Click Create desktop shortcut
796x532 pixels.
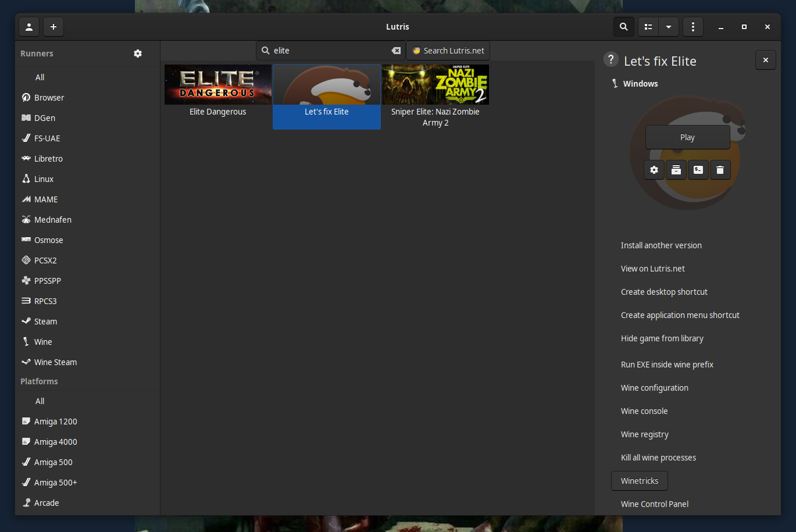(664, 292)
